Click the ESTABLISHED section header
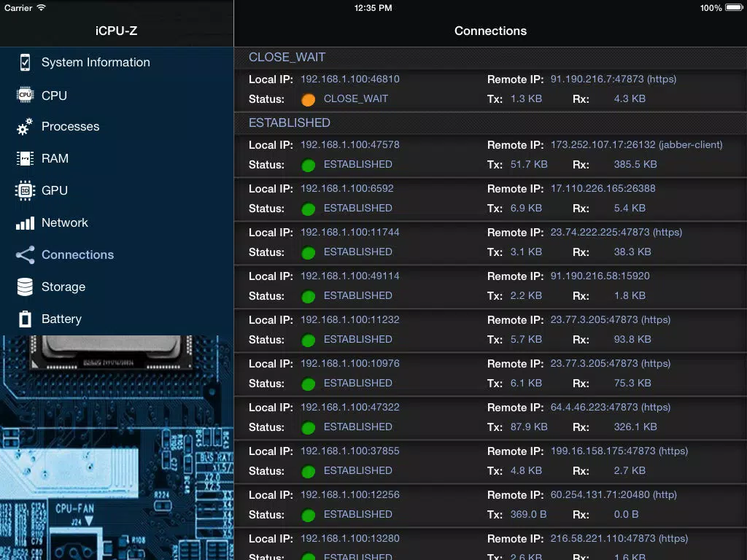This screenshot has width=747, height=560. tap(490, 122)
